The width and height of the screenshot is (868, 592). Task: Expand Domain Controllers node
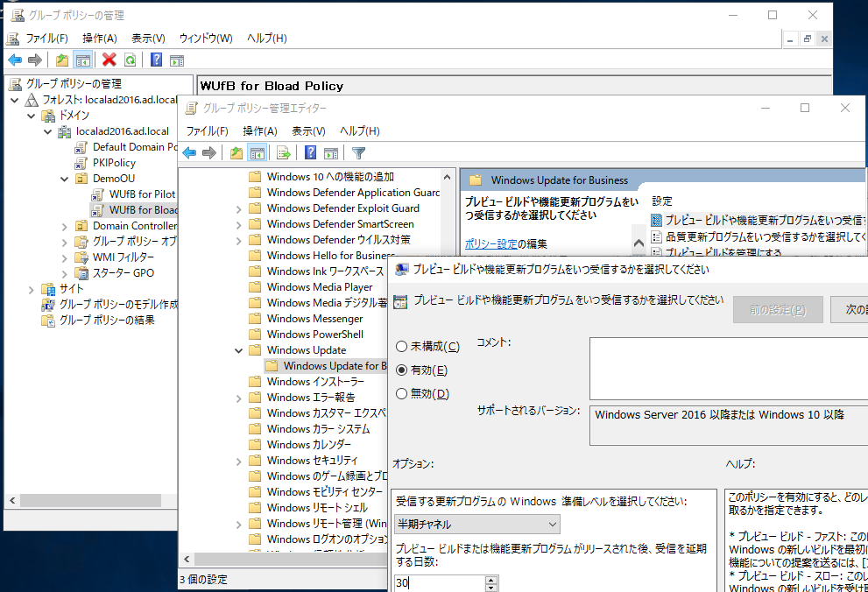(64, 226)
